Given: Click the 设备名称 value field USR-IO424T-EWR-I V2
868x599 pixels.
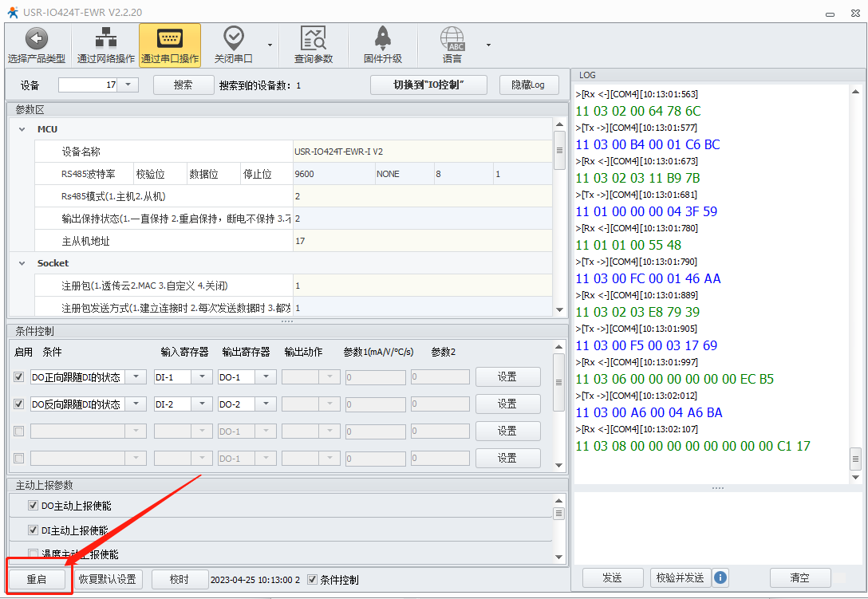Looking at the screenshot, I should pos(422,152).
